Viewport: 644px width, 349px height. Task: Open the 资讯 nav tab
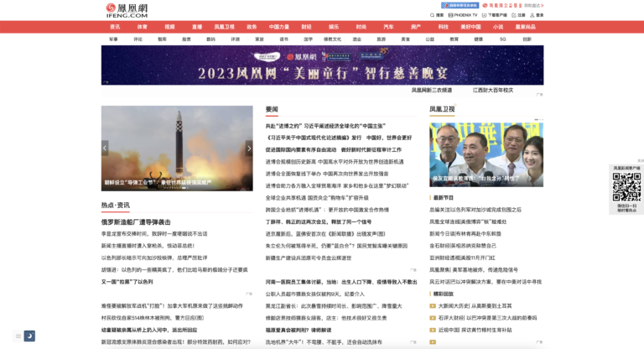coord(115,27)
